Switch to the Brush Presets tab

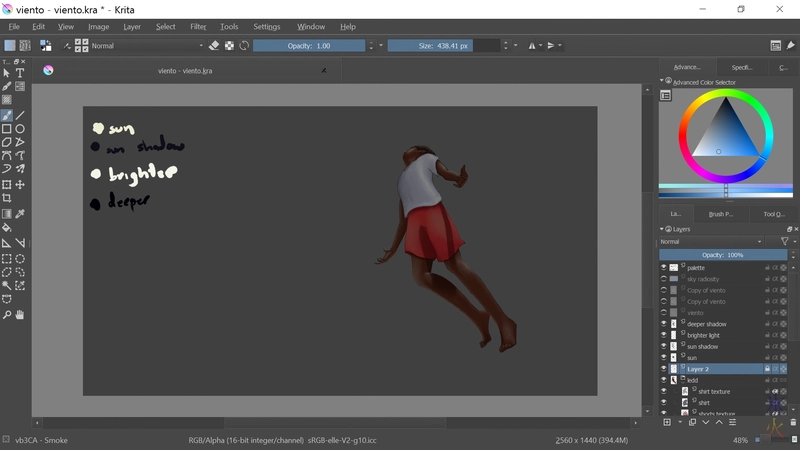[721, 213]
